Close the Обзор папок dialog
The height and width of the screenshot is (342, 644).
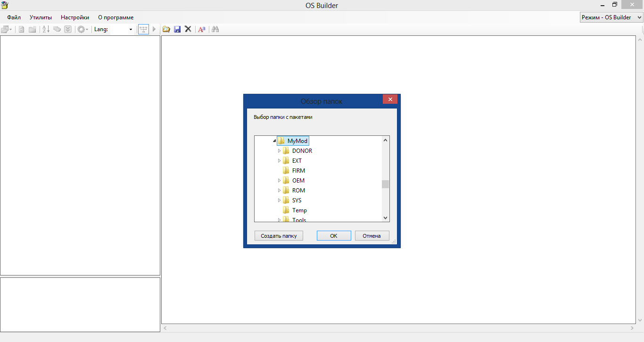[390, 99]
